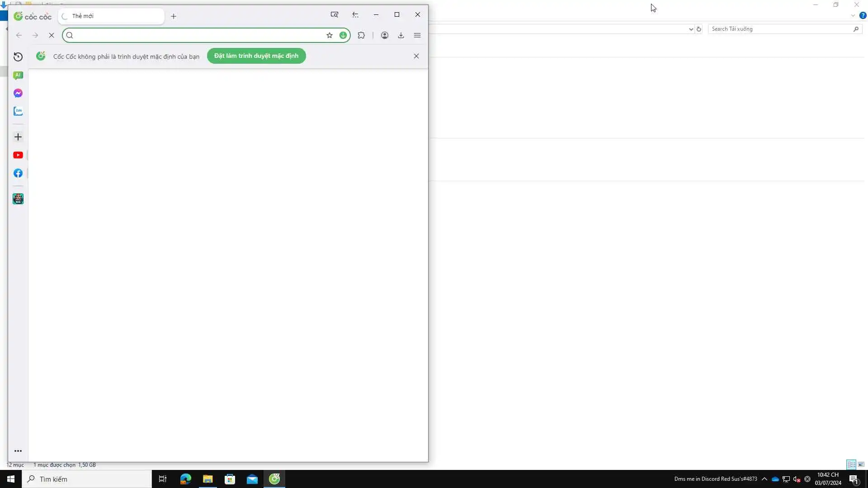Select the Thẻ mới tab
The height and width of the screenshot is (488, 868).
pyautogui.click(x=111, y=16)
